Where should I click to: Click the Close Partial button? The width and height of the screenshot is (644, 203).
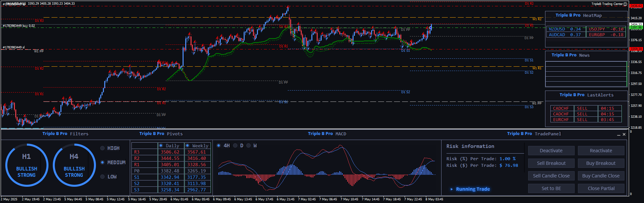(601, 188)
